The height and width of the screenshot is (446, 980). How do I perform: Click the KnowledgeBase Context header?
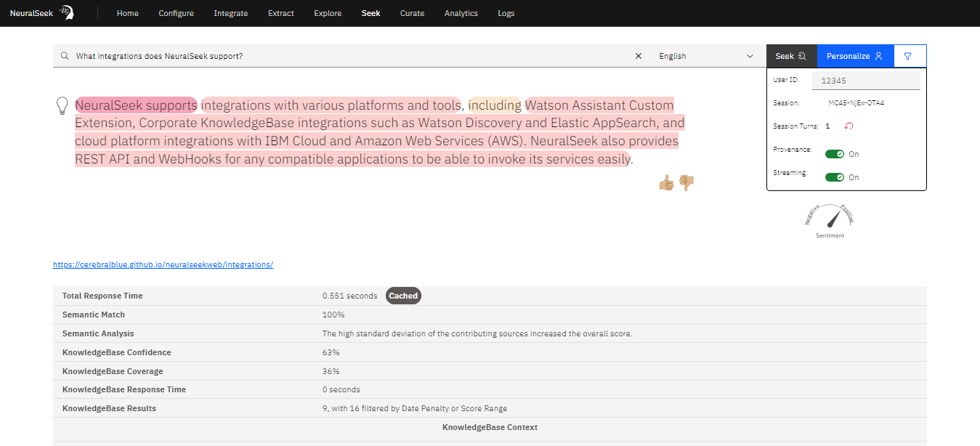(x=490, y=427)
